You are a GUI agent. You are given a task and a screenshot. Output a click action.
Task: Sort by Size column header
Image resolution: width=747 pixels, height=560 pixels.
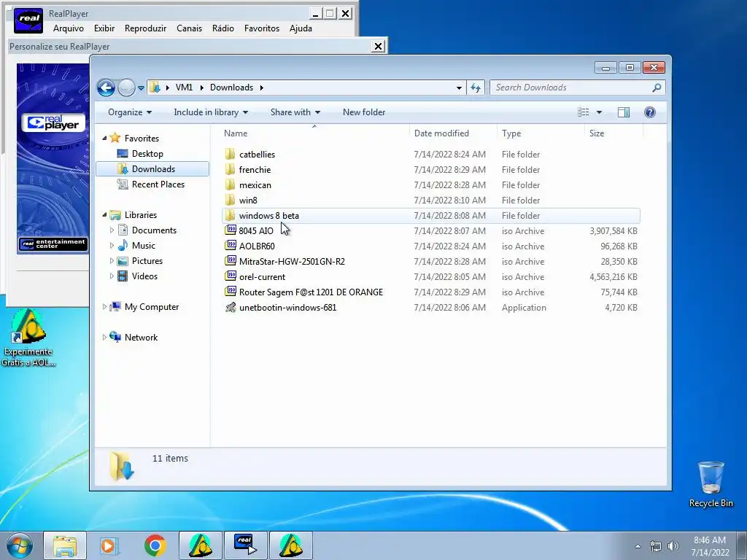tap(613, 133)
